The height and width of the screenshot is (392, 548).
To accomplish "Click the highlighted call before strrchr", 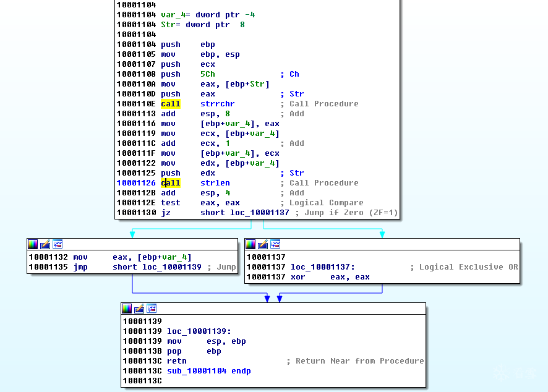I will click(x=171, y=104).
